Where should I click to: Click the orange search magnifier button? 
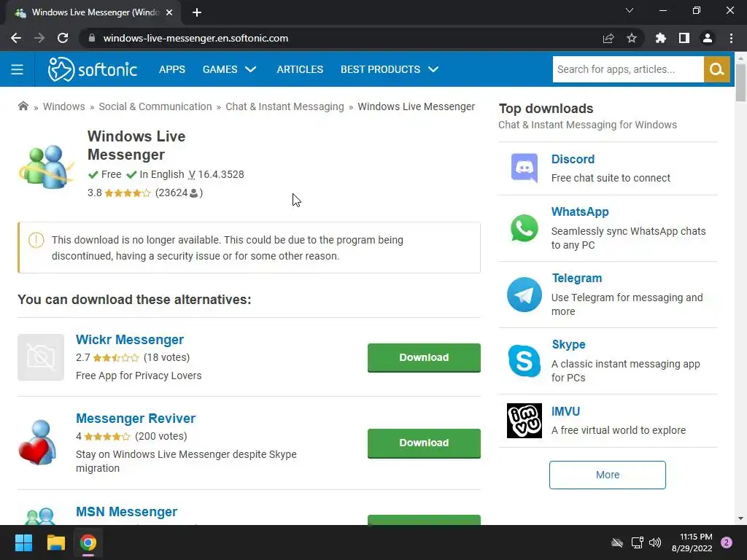716,69
